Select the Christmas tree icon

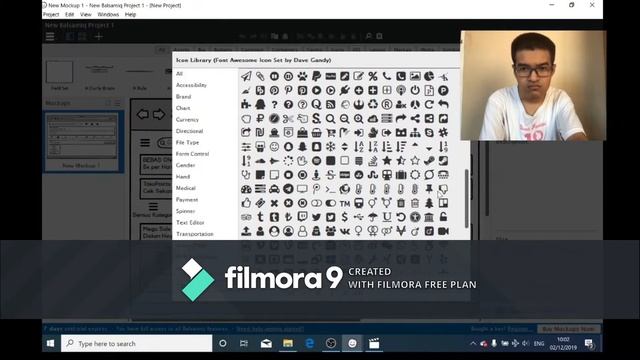(429, 203)
